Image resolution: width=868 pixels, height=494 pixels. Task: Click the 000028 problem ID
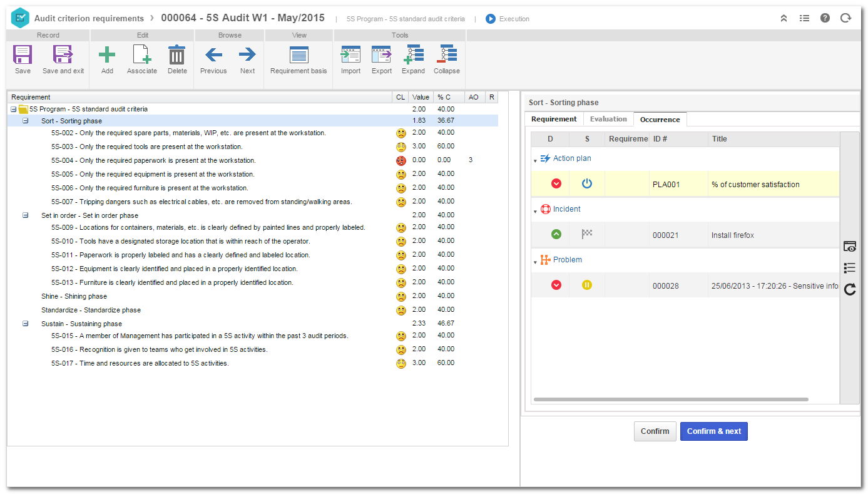665,286
